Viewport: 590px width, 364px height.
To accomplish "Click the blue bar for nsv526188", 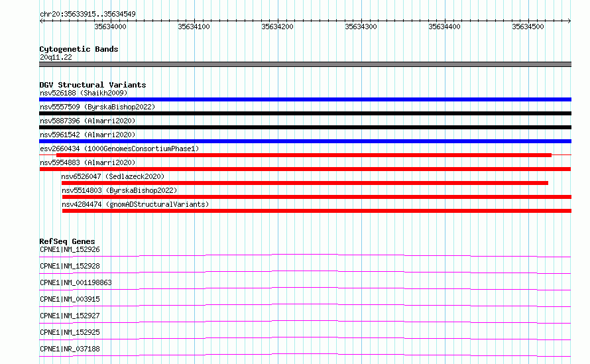I will point(305,99).
